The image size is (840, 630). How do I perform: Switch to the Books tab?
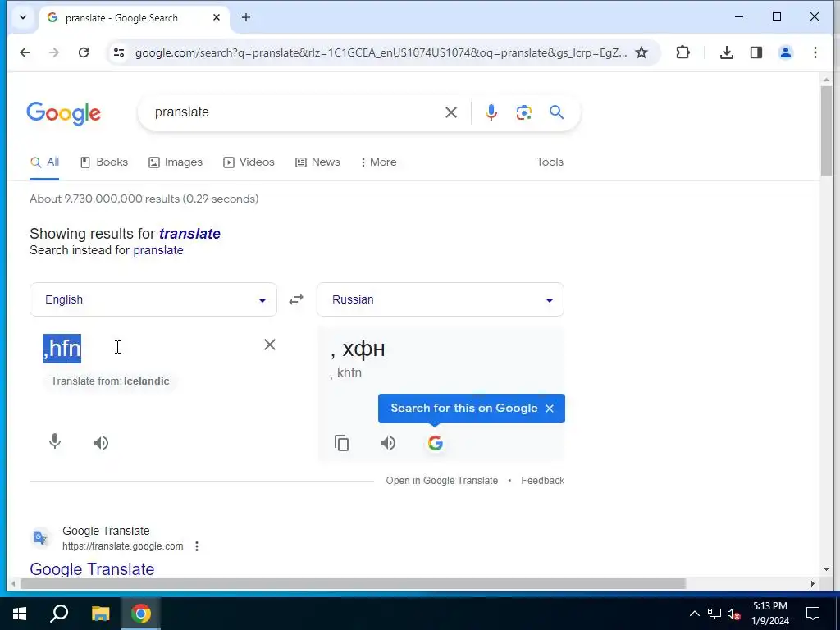[x=104, y=162]
